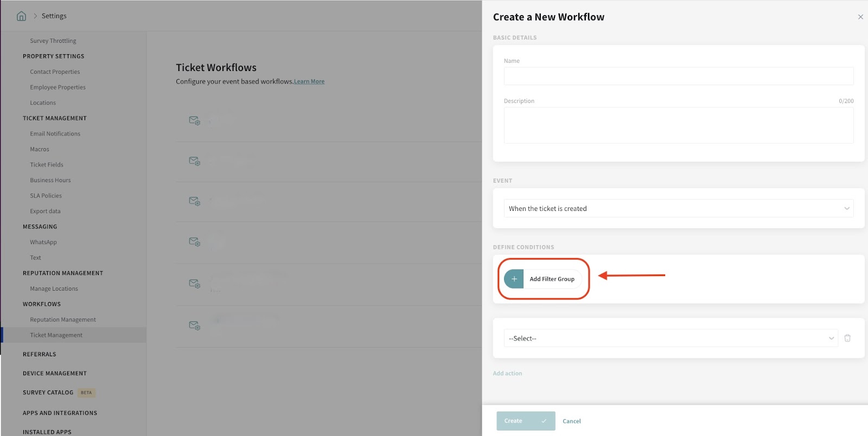Expand the Apps and Integrations section
This screenshot has width=868, height=436.
pyautogui.click(x=60, y=413)
